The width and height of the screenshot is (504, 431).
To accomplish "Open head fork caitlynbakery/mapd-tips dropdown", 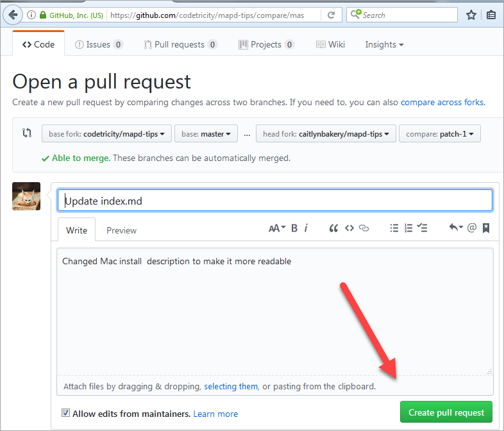I will click(326, 133).
